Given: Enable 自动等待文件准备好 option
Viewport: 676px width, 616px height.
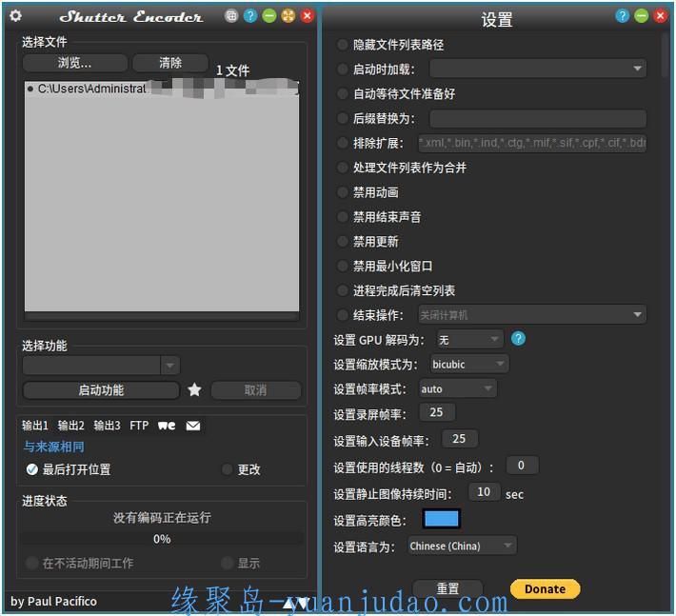Looking at the screenshot, I should coord(343,93).
